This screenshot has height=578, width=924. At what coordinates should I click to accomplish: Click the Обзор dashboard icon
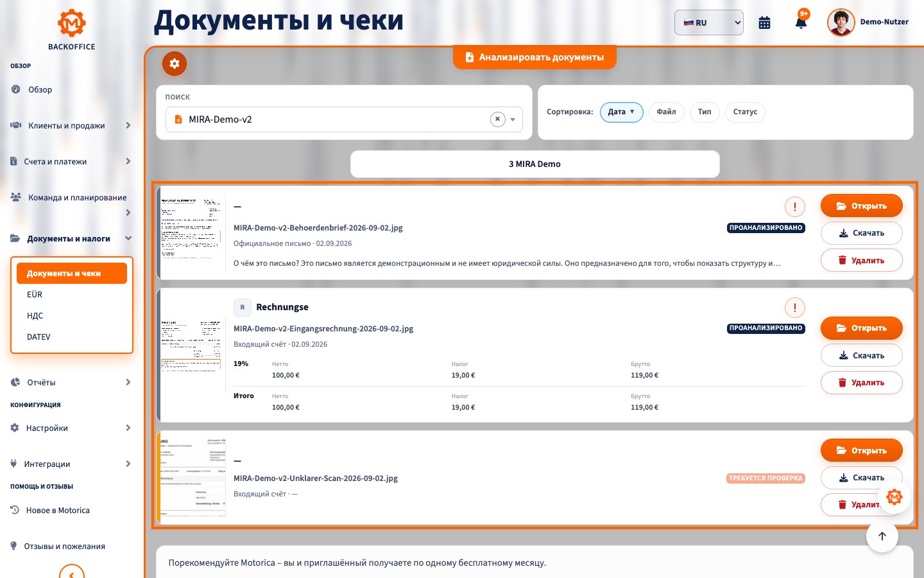[15, 89]
